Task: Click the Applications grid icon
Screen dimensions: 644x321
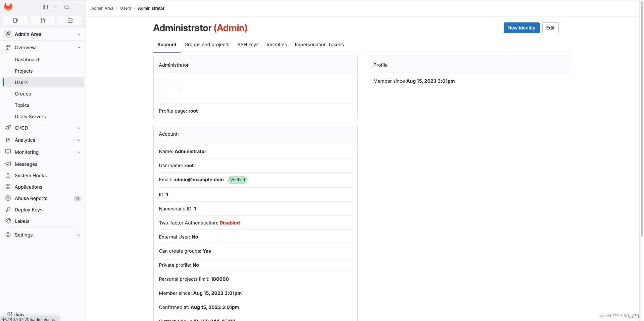Action: [x=8, y=187]
